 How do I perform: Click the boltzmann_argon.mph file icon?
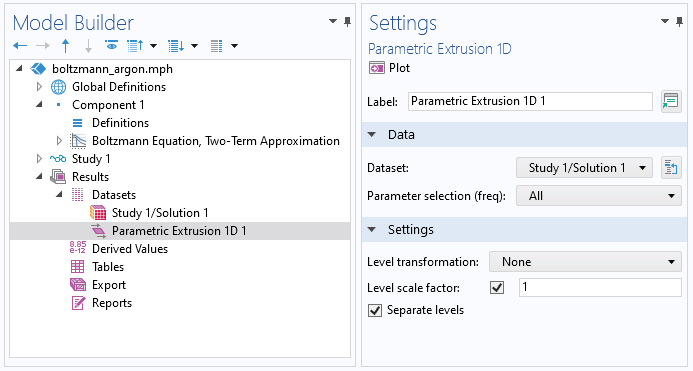pos(38,69)
